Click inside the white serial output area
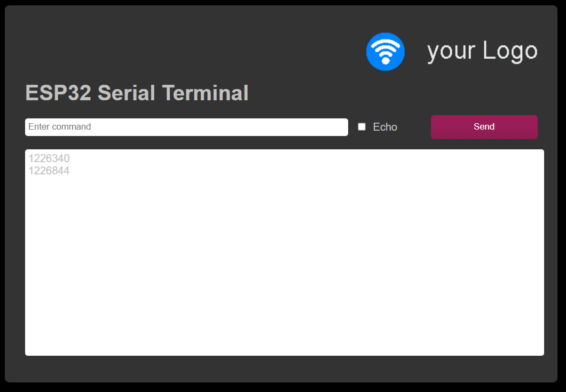This screenshot has height=392, width=566. pyautogui.click(x=285, y=252)
